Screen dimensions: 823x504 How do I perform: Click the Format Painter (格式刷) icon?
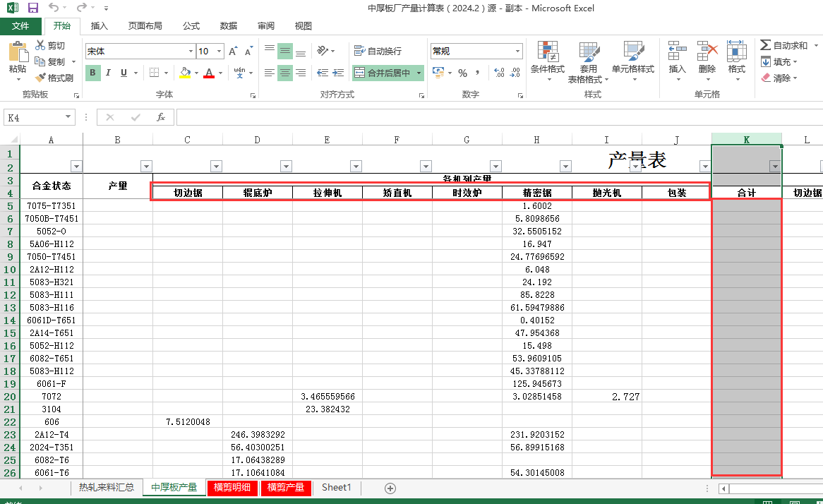click(41, 78)
